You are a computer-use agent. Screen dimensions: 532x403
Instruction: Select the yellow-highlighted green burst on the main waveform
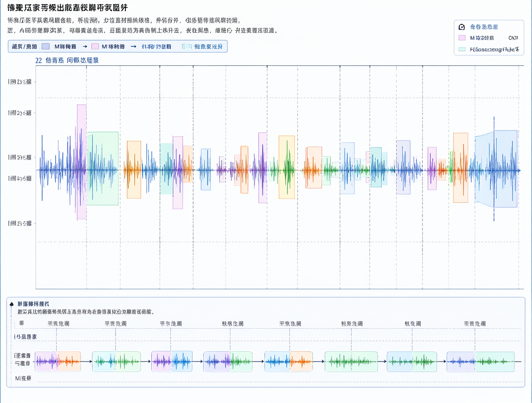(x=287, y=167)
